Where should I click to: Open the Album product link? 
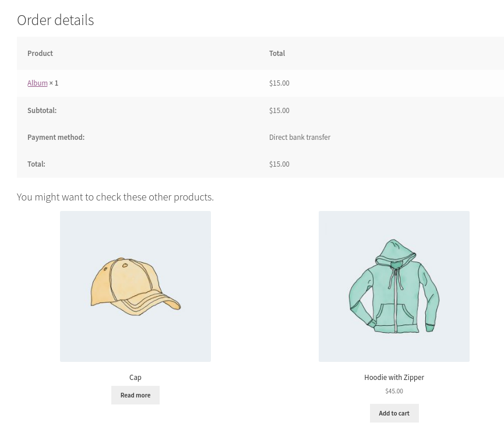(x=37, y=83)
